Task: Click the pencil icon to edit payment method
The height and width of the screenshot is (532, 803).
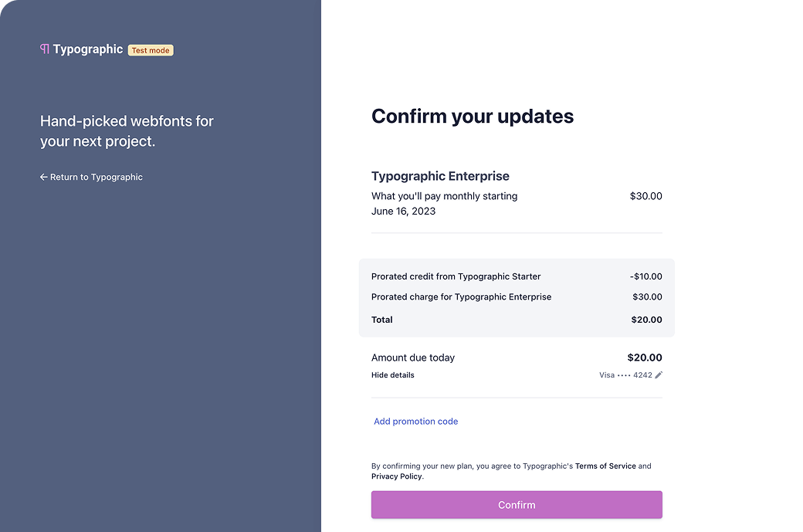Action: point(659,374)
